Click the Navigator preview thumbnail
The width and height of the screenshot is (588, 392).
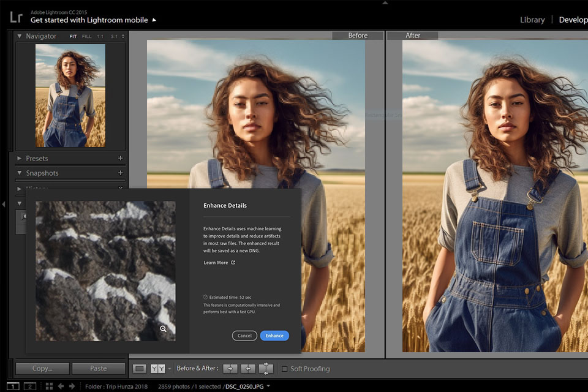pos(70,96)
